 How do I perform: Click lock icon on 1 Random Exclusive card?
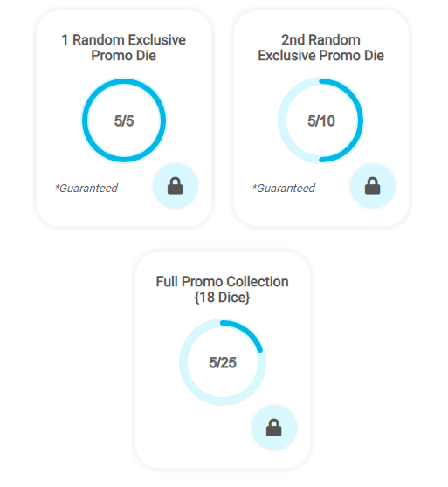click(x=176, y=186)
